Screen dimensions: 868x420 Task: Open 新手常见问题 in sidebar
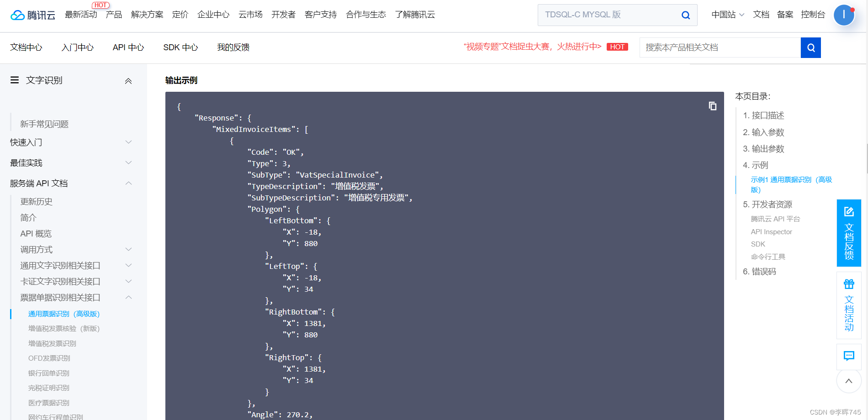click(44, 124)
